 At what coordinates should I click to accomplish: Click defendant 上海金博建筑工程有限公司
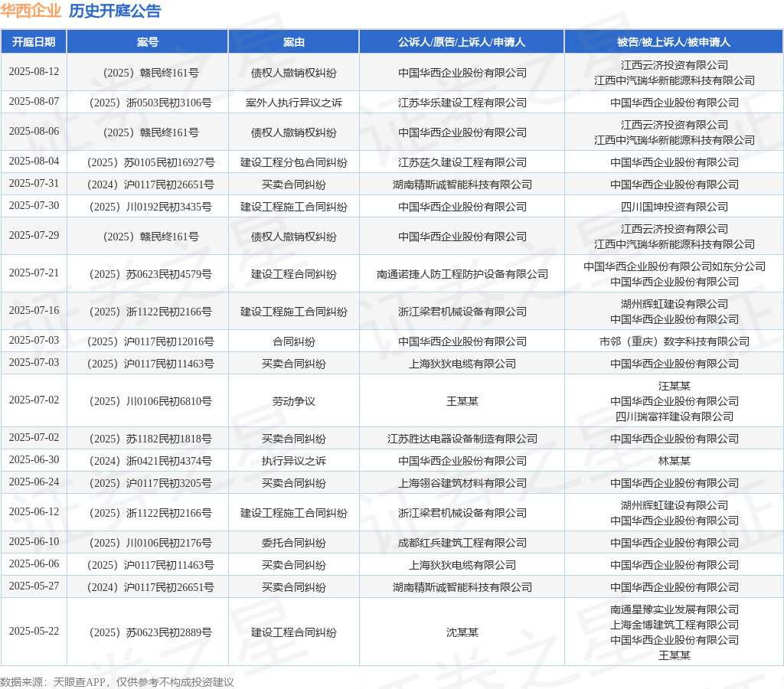pyautogui.click(x=674, y=625)
